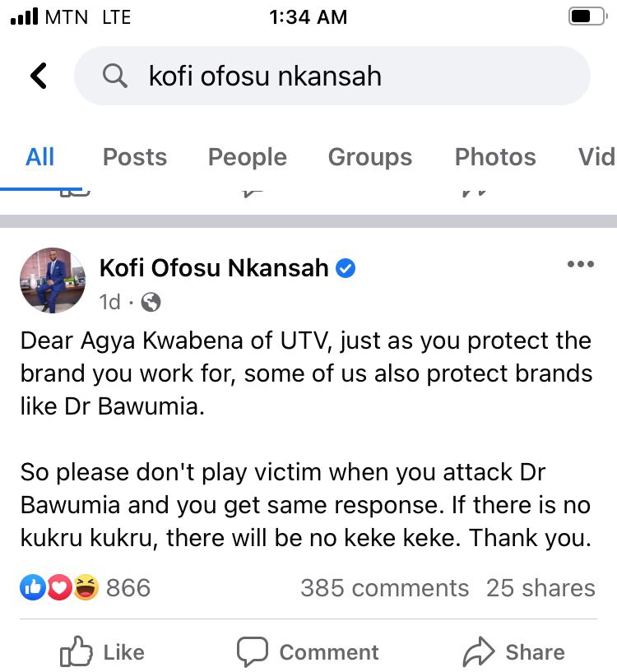The height and width of the screenshot is (672, 617).
Task: Tap the Share arrow icon
Action: pyautogui.click(x=478, y=653)
